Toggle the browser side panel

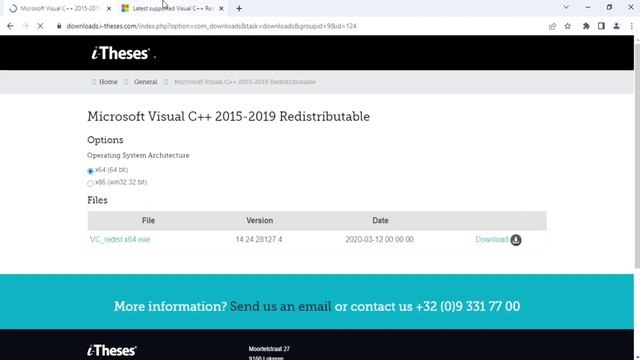(601, 26)
